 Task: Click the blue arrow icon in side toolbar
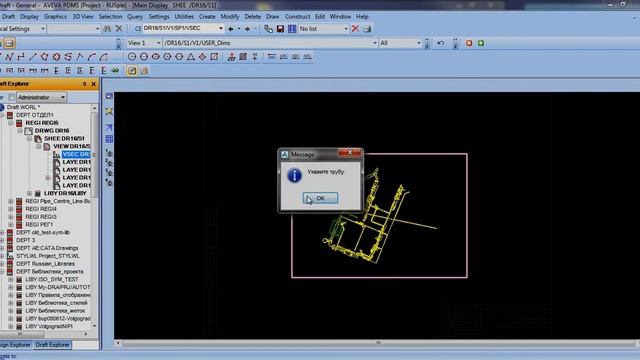pos(109,127)
